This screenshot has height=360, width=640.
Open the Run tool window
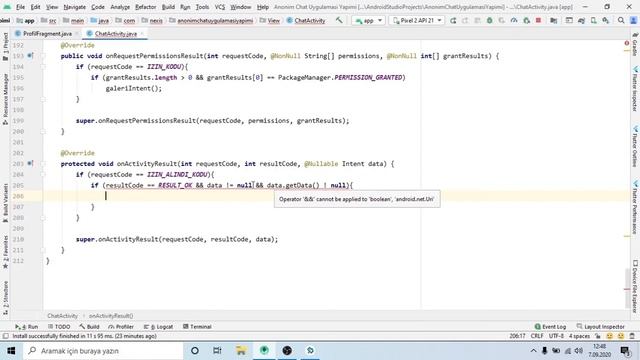(x=27, y=327)
